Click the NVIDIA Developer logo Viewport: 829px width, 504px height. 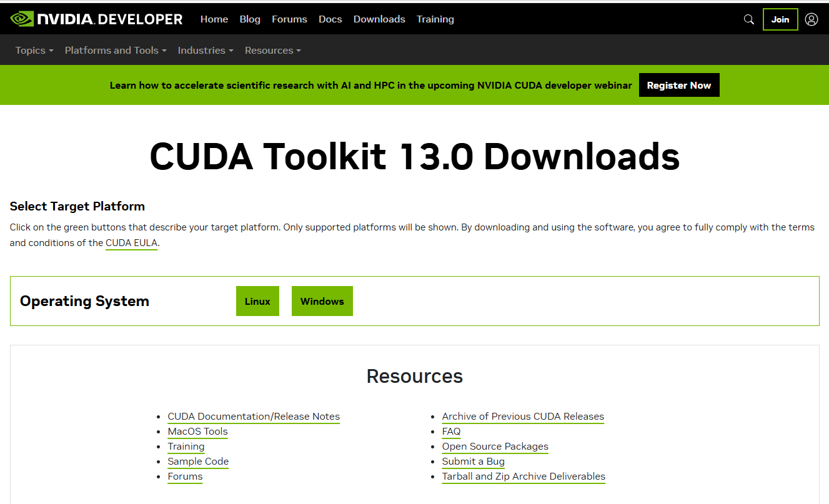pyautogui.click(x=97, y=19)
